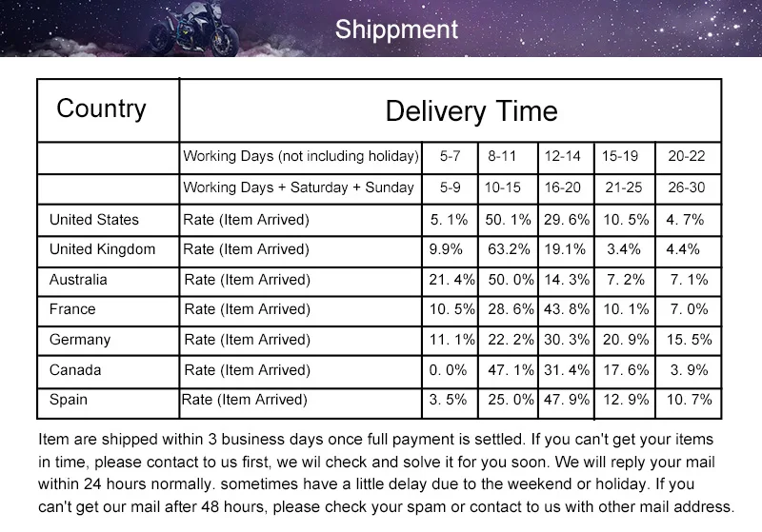Click the 12-14 working days cell

click(x=566, y=158)
